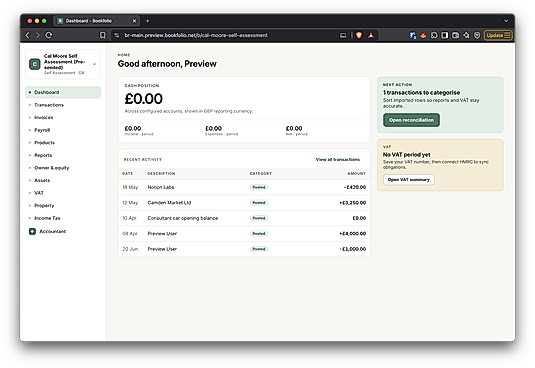Open Invoices in the sidebar

click(63, 117)
